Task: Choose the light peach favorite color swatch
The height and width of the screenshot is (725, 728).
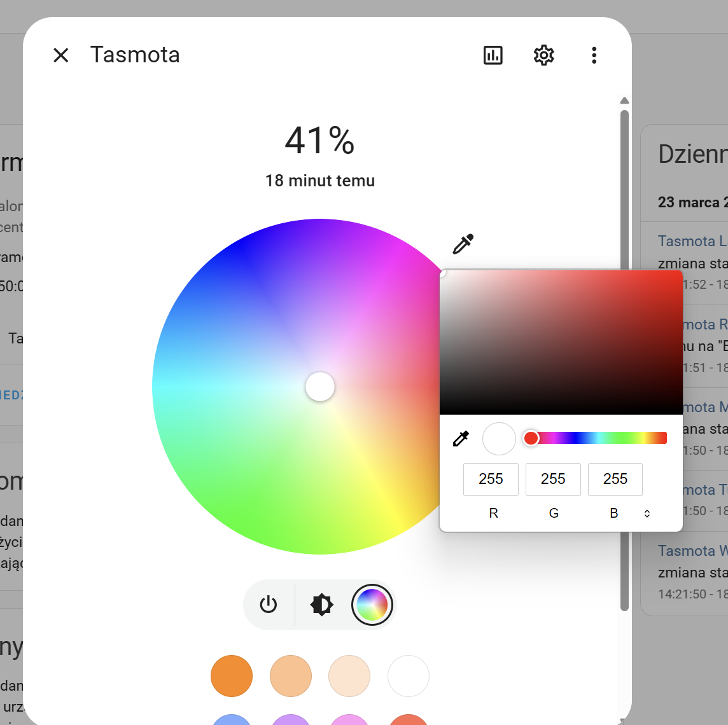Action: click(291, 676)
